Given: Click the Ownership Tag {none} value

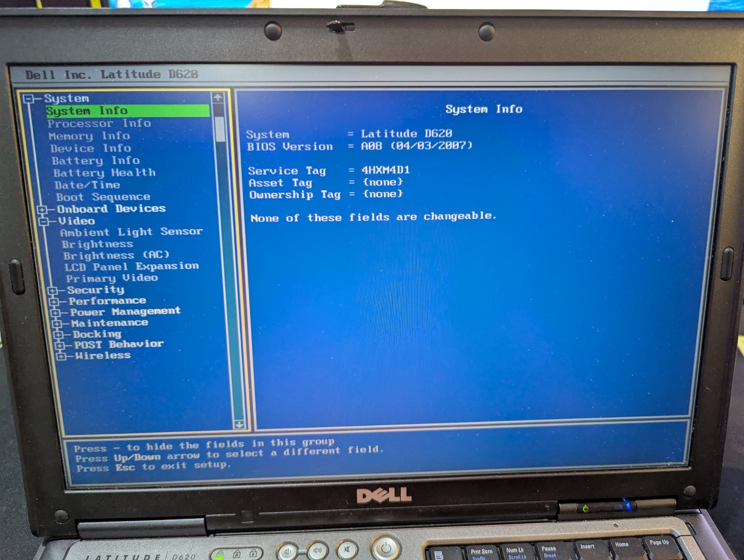Looking at the screenshot, I should 383,193.
